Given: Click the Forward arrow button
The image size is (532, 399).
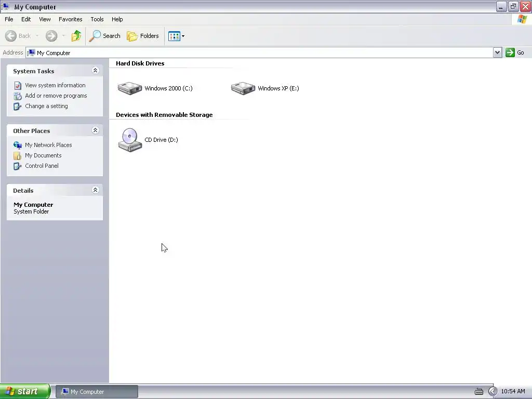Looking at the screenshot, I should 51,36.
